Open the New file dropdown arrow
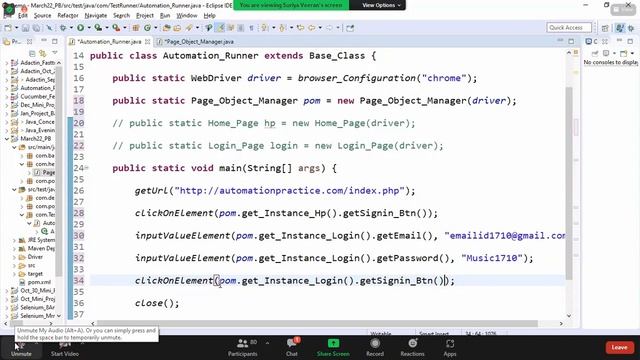Viewport: 640px width, 360px height. tap(16, 28)
